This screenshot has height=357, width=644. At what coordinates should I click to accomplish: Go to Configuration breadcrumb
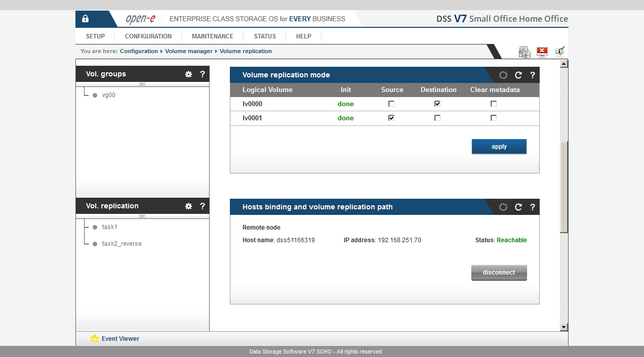(x=139, y=51)
